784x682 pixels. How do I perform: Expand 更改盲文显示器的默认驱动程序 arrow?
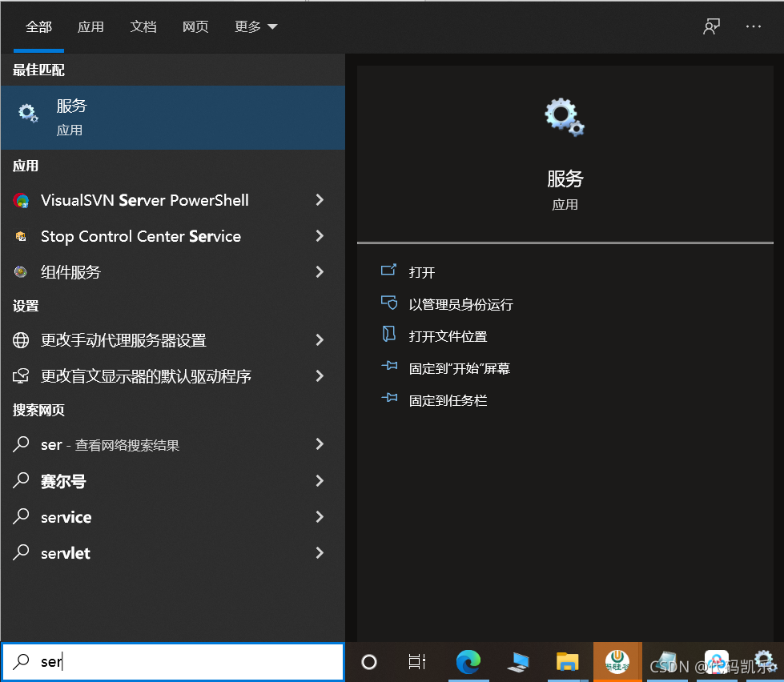click(x=320, y=375)
